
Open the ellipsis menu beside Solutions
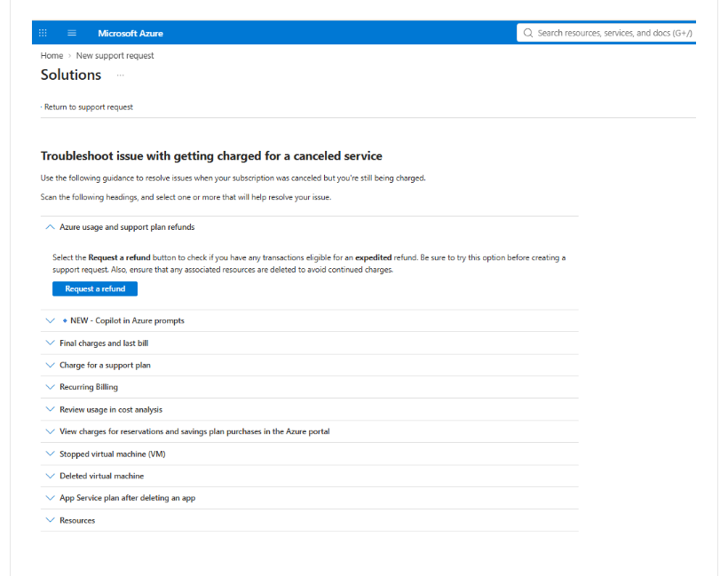click(x=120, y=75)
